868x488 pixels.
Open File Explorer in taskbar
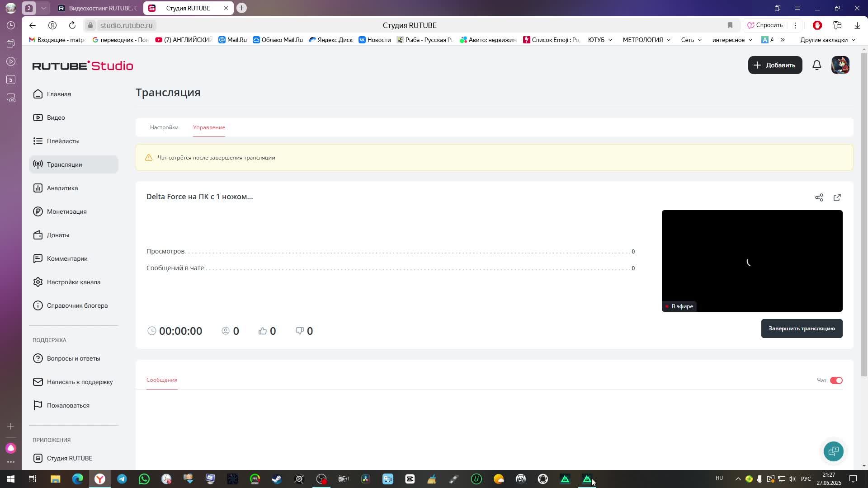pos(55,479)
